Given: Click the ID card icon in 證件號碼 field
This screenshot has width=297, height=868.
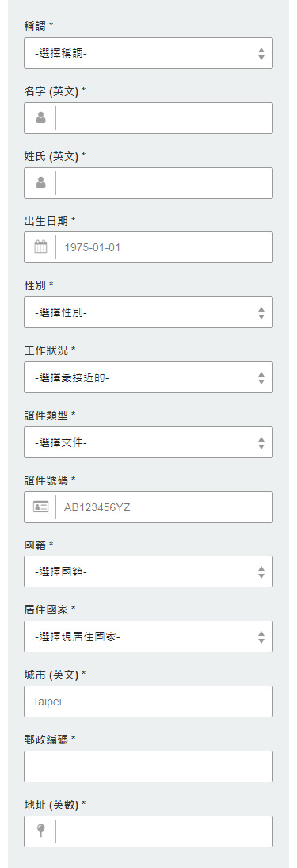Looking at the screenshot, I should point(40,507).
